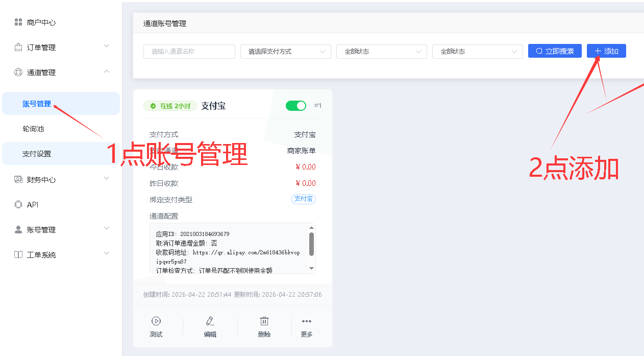Screen dimensions: 644x356
Task: Collapse the 通道管理 sidebar menu
Action: click(61, 73)
